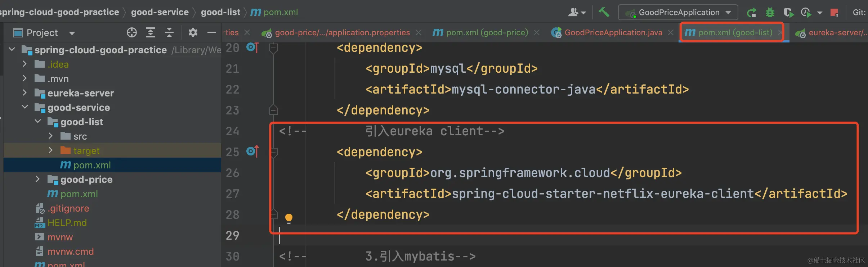This screenshot has width=868, height=267.
Task: Run GoodPriceApplication with the rerun icon
Action: click(752, 13)
